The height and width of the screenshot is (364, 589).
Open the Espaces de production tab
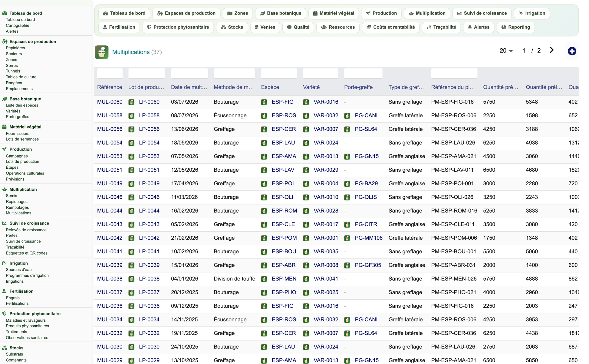coord(186,13)
